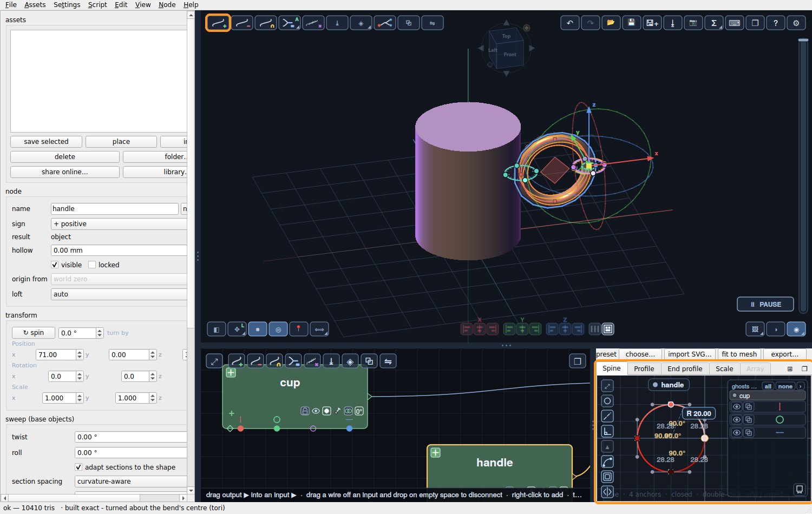Toggle eye icon on cup node
This screenshot has width=812, height=514.
(316, 411)
